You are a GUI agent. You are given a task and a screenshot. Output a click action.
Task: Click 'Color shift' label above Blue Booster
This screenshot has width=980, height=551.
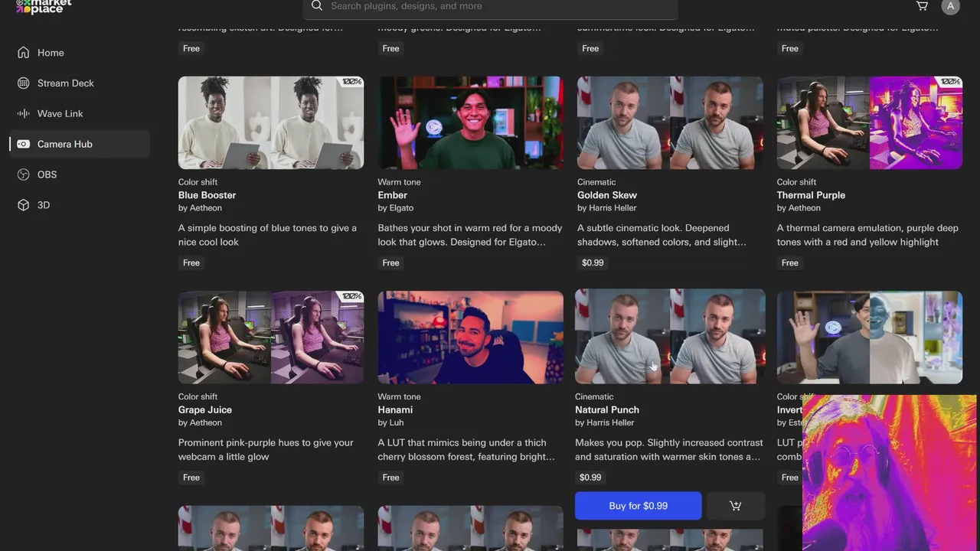click(198, 182)
